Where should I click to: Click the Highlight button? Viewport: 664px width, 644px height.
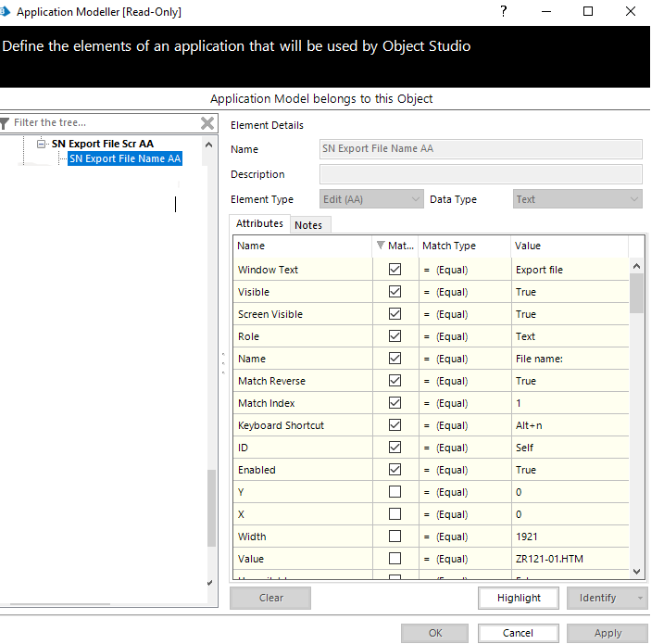(519, 599)
